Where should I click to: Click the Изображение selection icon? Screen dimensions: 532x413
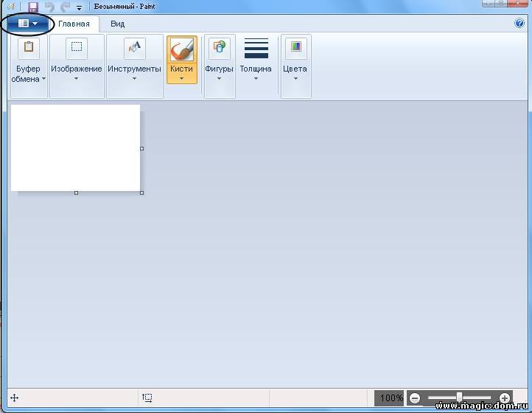coord(77,47)
